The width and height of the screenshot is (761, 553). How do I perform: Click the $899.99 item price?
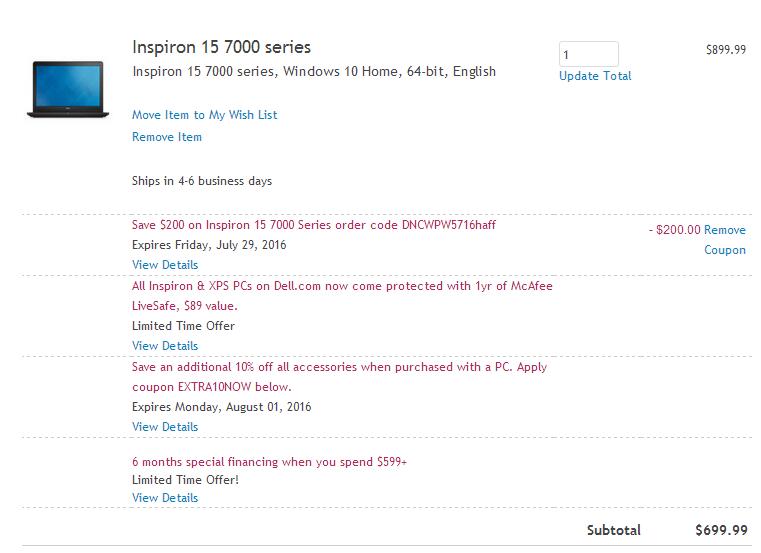tap(726, 50)
